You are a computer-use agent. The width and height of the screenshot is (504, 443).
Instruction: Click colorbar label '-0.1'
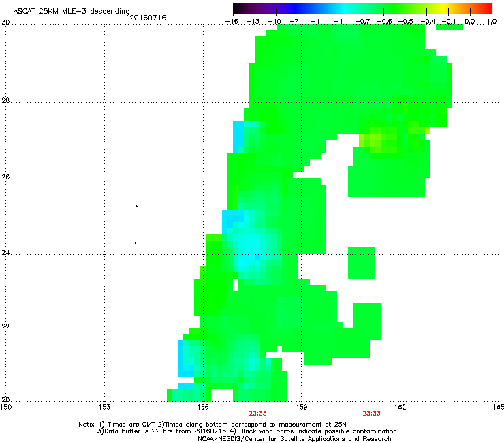449,22
